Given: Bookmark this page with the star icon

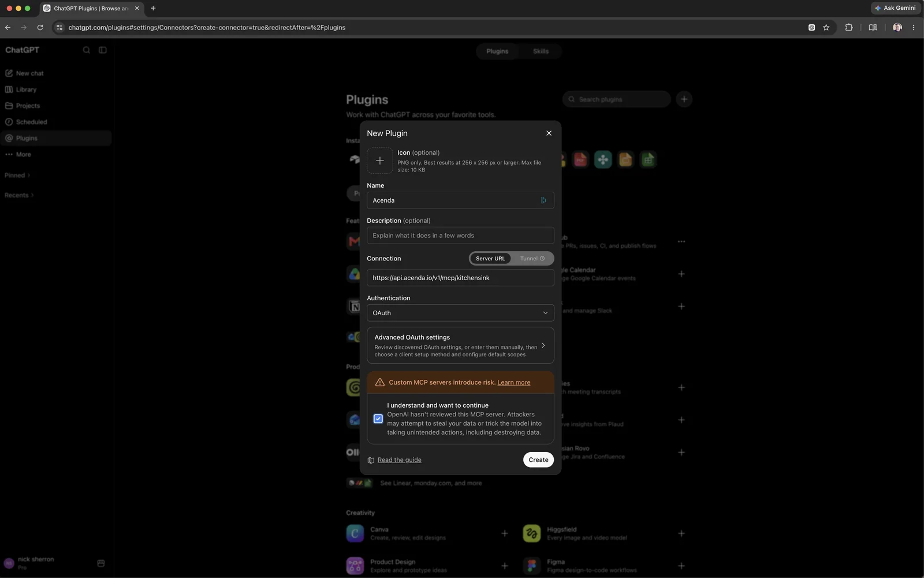Looking at the screenshot, I should click(x=826, y=27).
